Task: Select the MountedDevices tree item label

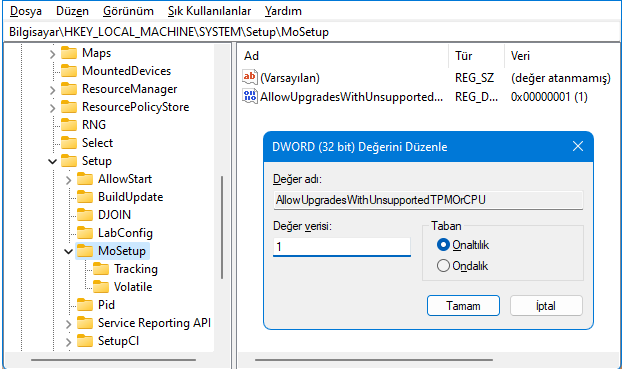Action: [127, 71]
